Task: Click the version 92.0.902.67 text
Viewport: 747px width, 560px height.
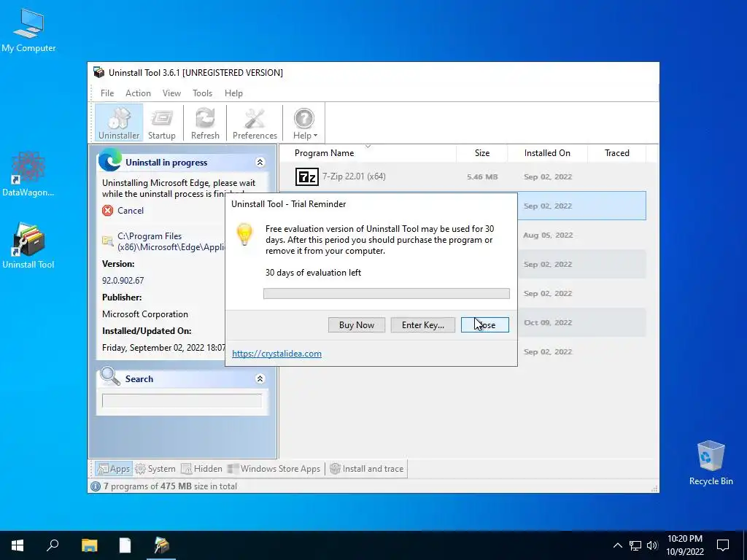Action: [x=123, y=281]
